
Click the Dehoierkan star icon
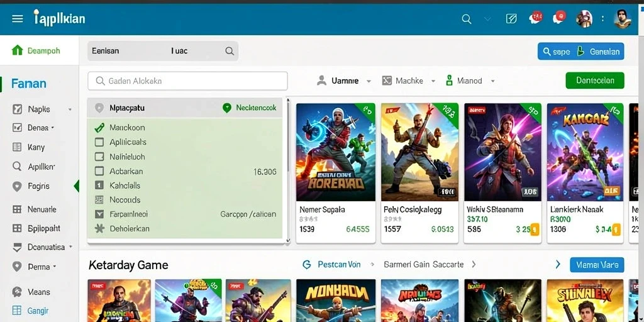point(99,229)
